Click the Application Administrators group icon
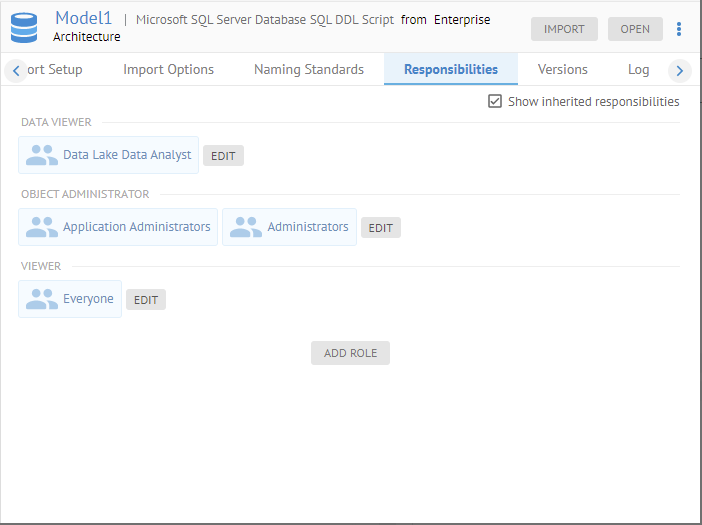 click(42, 227)
